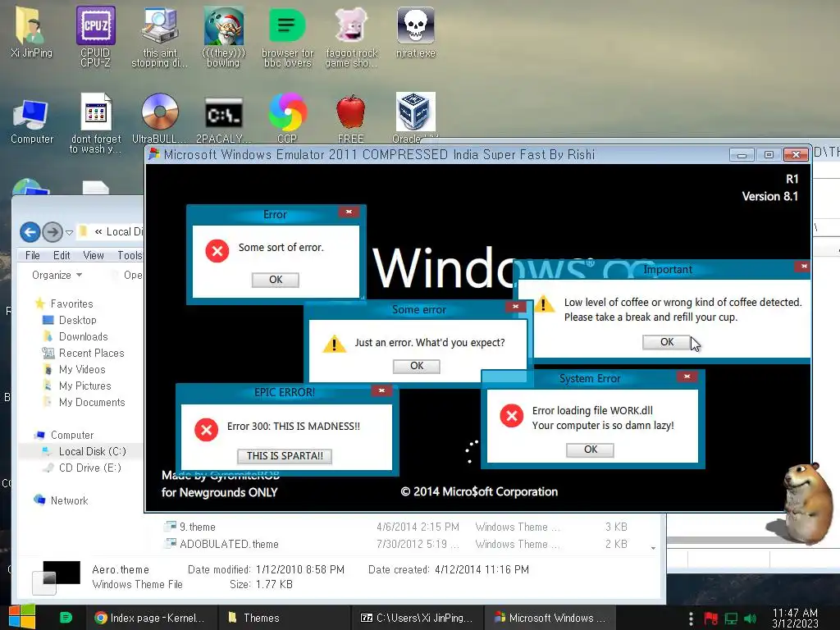Select Downloads in the navigation pane
This screenshot has height=630, width=840.
click(75, 336)
